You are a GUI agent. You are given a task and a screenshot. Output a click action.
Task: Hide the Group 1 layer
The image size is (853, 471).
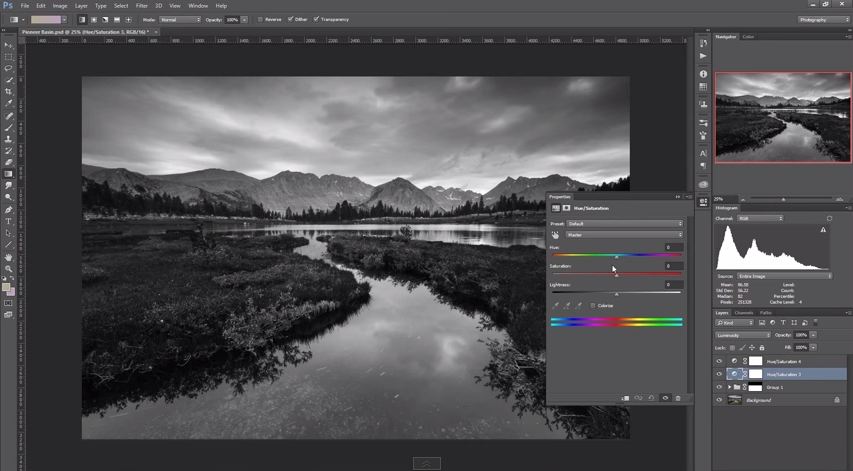(x=719, y=387)
